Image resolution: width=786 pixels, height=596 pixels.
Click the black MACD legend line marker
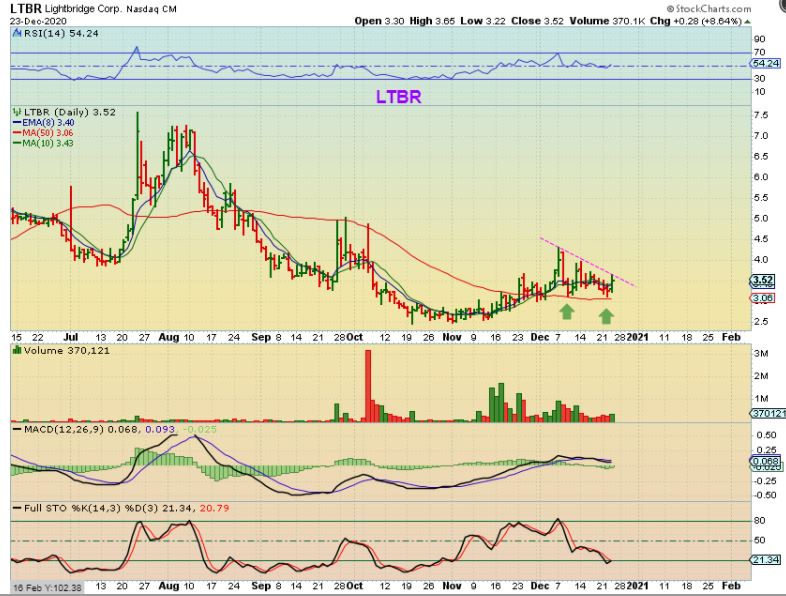click(x=18, y=430)
